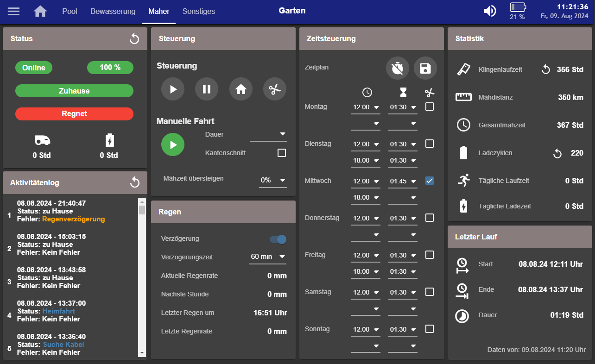Reset the Ladezyklen counter
Screen dimensions: 595x364
point(557,153)
